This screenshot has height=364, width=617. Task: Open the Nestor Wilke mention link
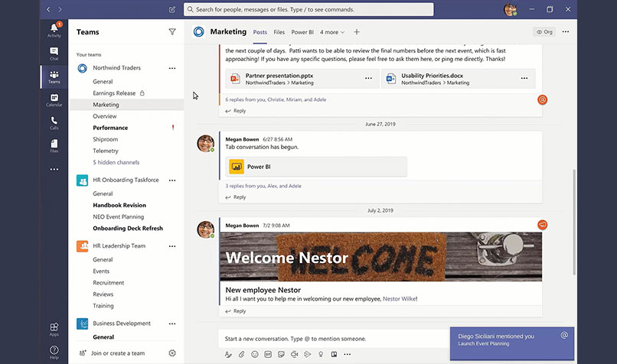click(x=399, y=299)
